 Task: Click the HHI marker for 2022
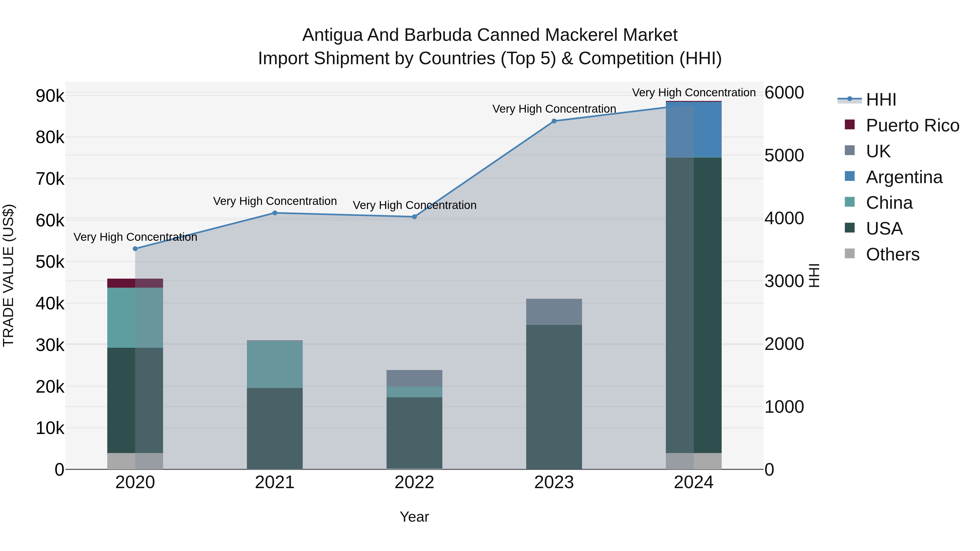[x=414, y=217]
